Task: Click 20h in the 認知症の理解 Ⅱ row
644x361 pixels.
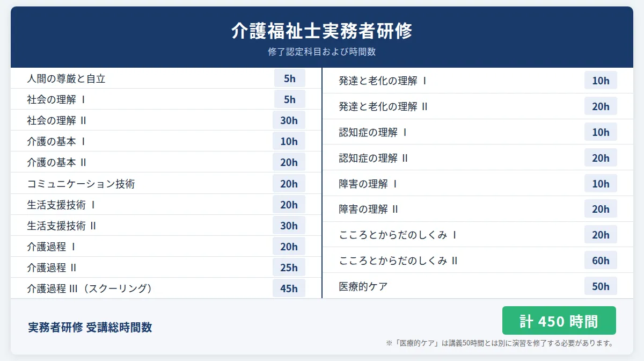Action: coord(601,158)
